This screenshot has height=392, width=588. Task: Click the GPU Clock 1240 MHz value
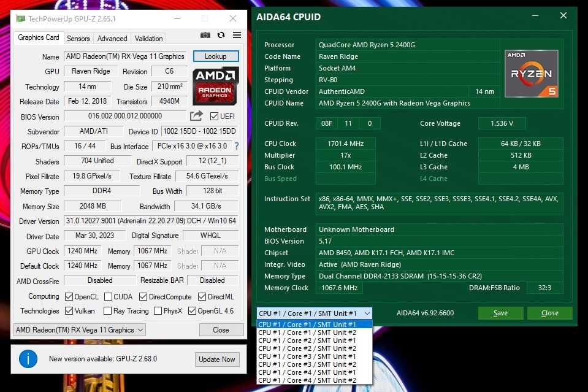pos(82,250)
